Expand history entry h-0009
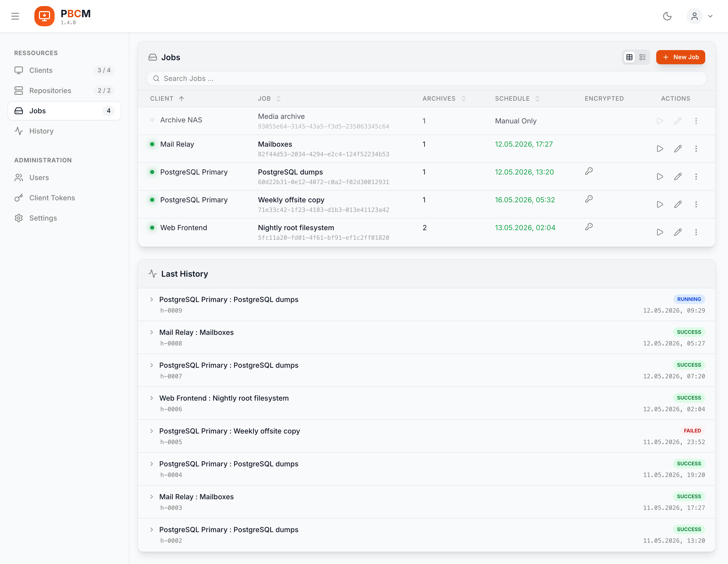 (152, 299)
